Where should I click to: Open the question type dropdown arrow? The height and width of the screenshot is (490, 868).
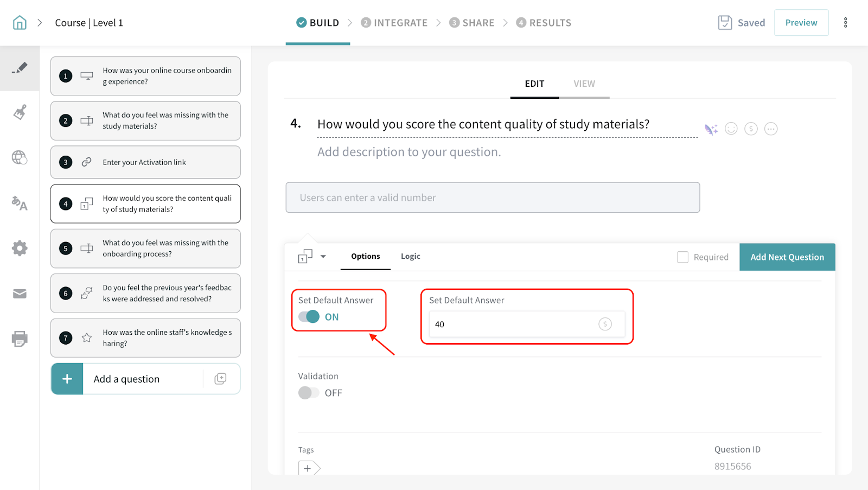click(323, 257)
